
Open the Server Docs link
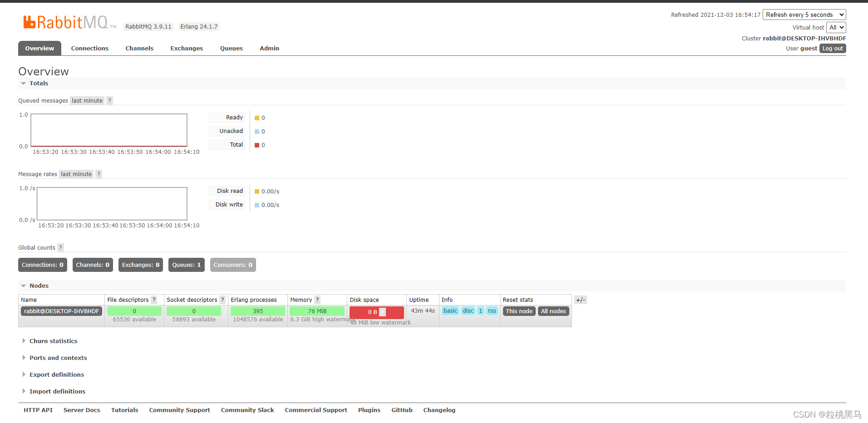click(x=82, y=410)
